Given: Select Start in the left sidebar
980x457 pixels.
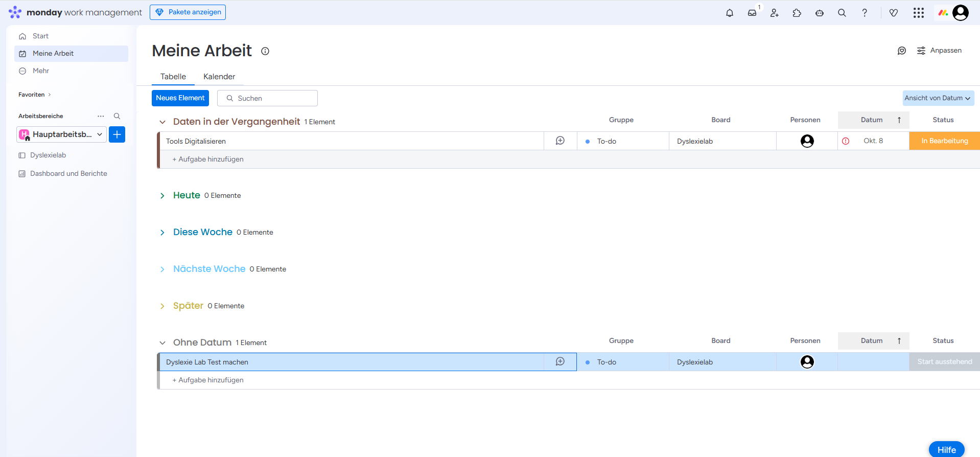Looking at the screenshot, I should (x=40, y=36).
